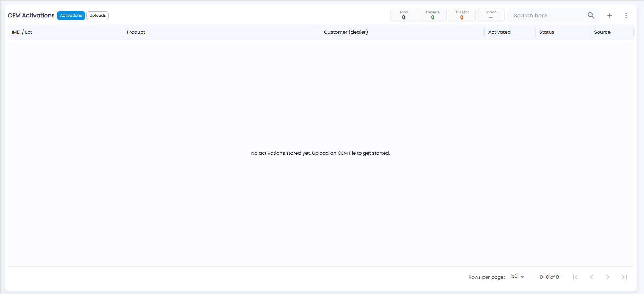Open the three-dot more options menu
Image resolution: width=644 pixels, height=294 pixels.
[x=626, y=15]
